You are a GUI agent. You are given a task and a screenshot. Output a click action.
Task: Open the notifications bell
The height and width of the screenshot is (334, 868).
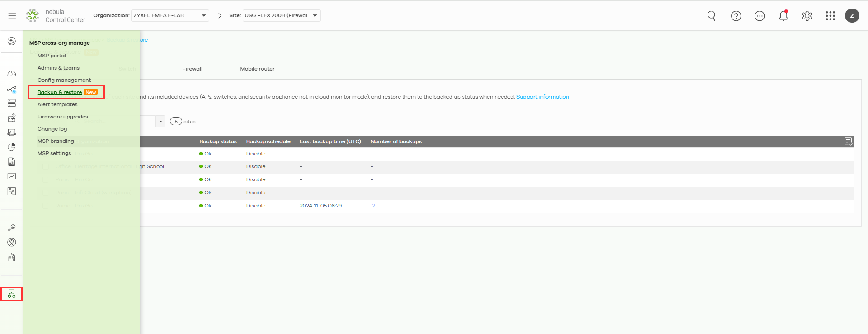pos(784,16)
